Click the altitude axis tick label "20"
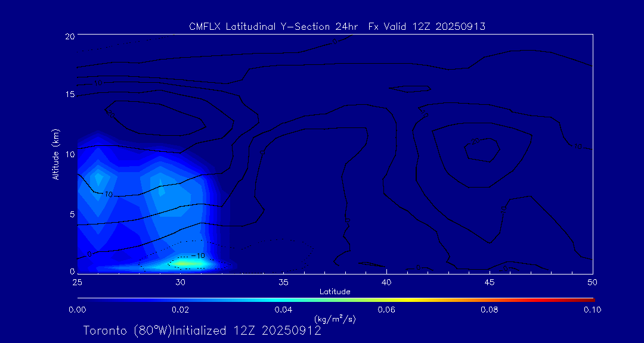Screen dimensions: 644x343 click(69, 36)
